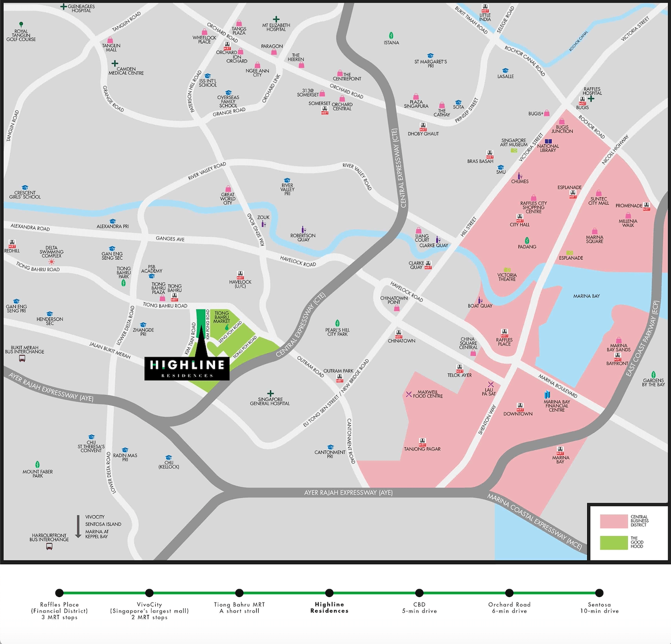Click the Robertson Quay wine icon
671x644 pixels.
pos(303,230)
